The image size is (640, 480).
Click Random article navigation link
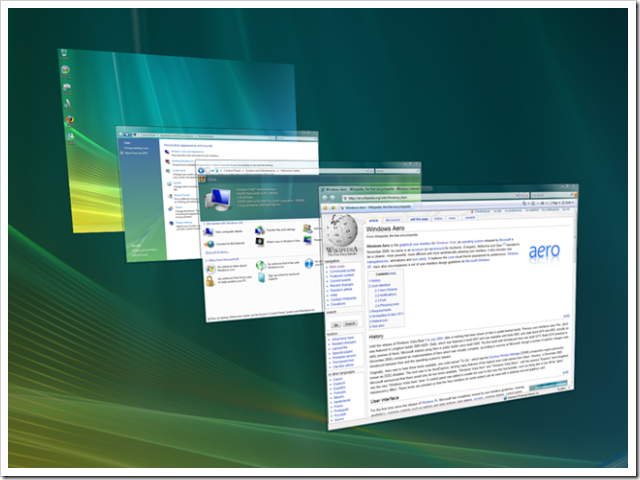341,290
